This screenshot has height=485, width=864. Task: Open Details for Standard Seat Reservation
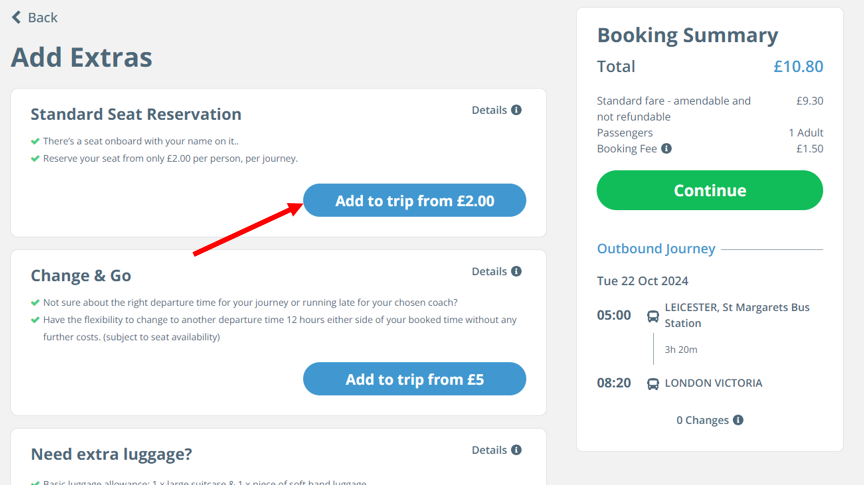click(489, 110)
